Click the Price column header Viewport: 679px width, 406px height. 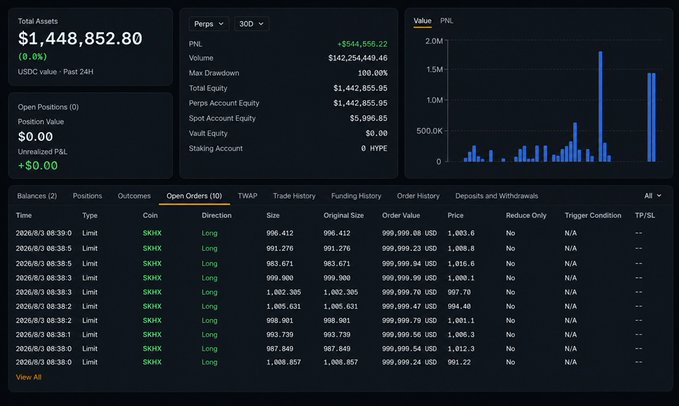click(x=455, y=215)
